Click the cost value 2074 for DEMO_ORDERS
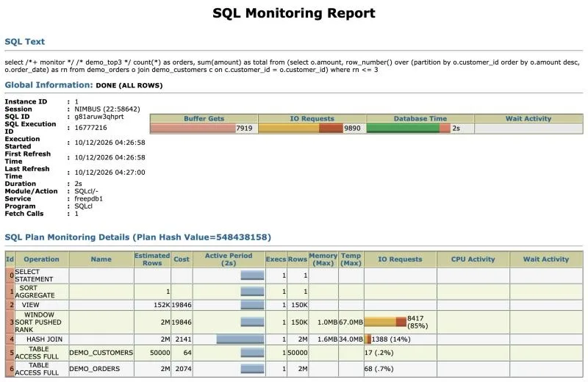Image resolution: width=588 pixels, height=382 pixels. 183,369
